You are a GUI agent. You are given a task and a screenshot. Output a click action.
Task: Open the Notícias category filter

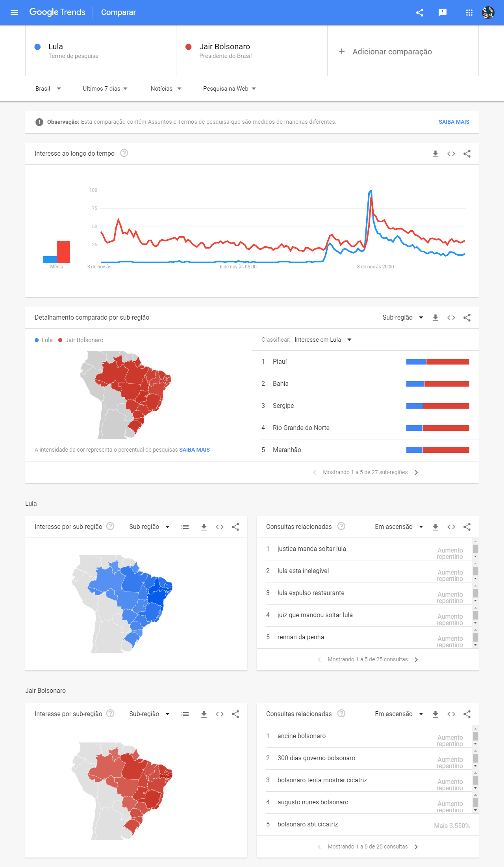166,89
